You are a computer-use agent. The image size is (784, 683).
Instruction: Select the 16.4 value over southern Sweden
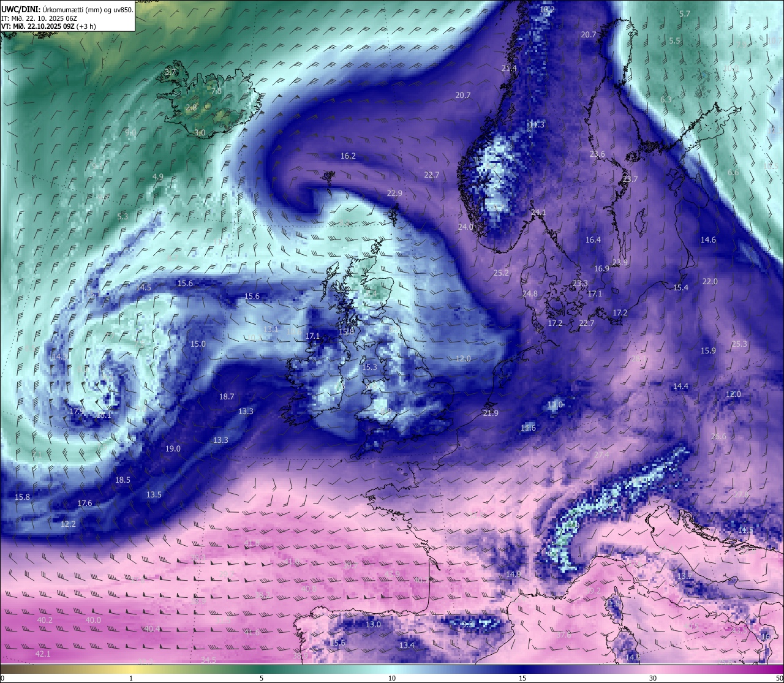[x=593, y=240]
